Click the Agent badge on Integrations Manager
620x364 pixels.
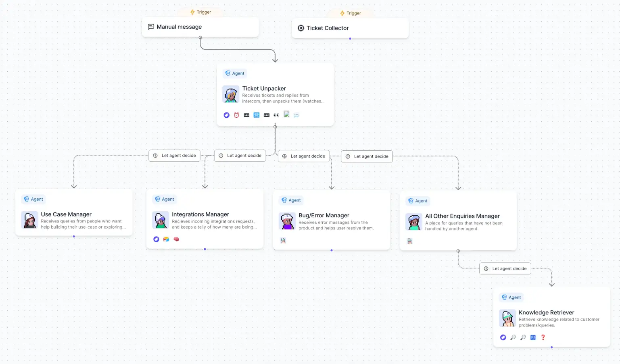tap(165, 199)
